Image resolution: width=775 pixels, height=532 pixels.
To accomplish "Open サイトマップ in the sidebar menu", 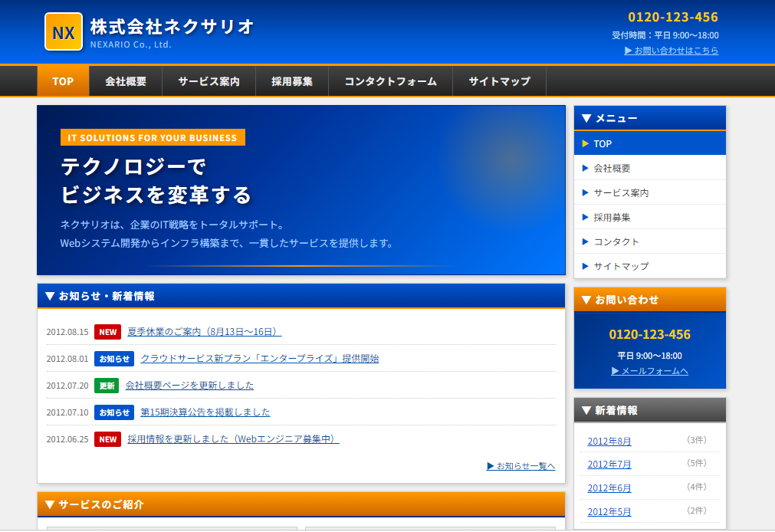I will 650,266.
